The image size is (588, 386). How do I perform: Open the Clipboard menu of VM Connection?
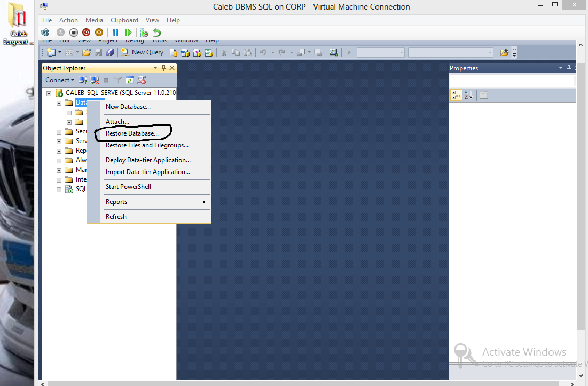click(124, 20)
